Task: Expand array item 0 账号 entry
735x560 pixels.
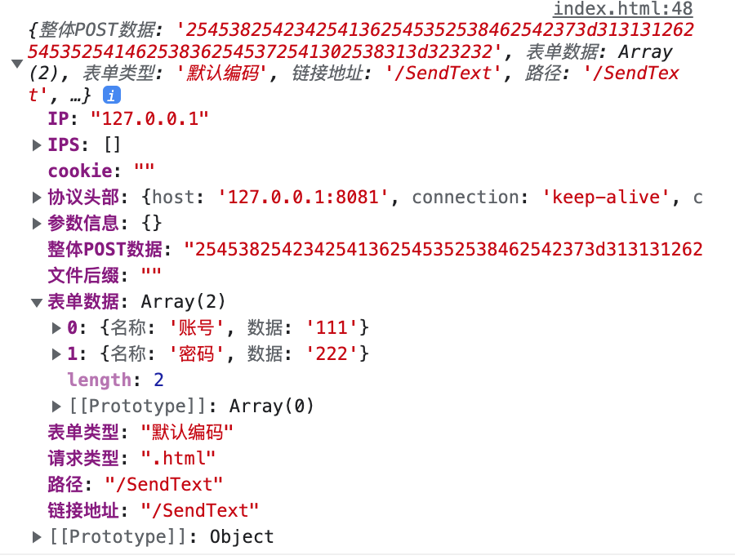Action: [56, 328]
